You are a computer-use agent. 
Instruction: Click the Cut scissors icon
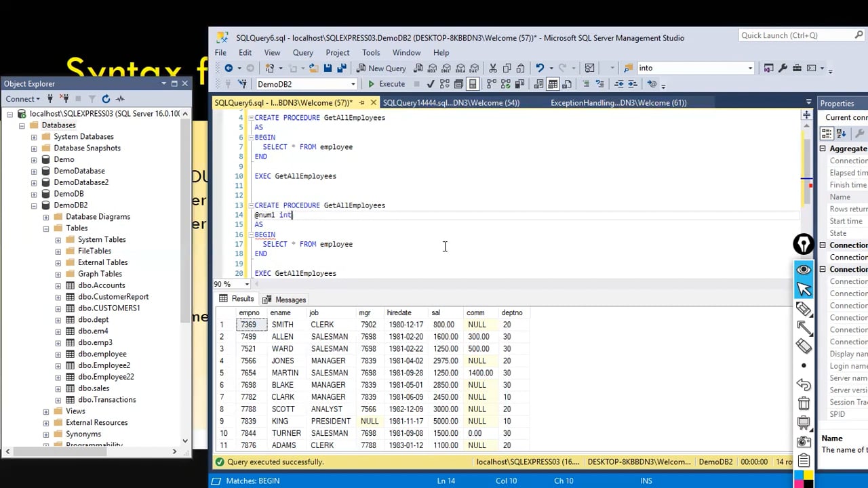click(493, 68)
